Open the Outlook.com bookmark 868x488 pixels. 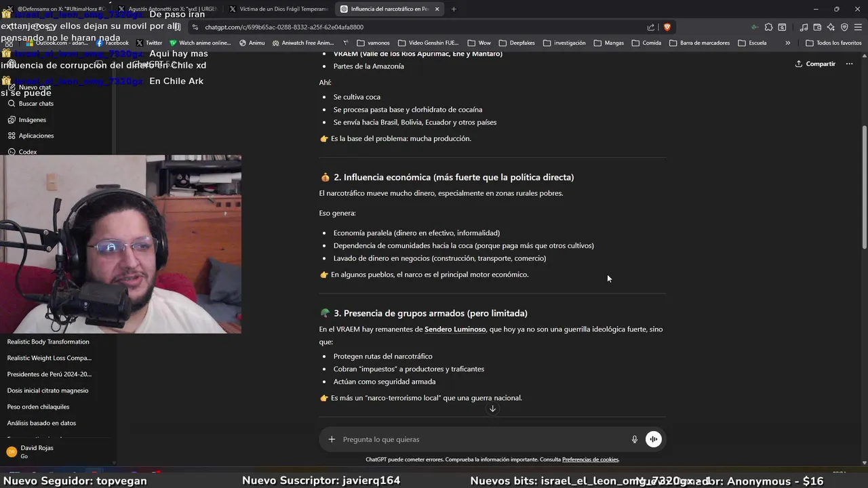point(56,43)
